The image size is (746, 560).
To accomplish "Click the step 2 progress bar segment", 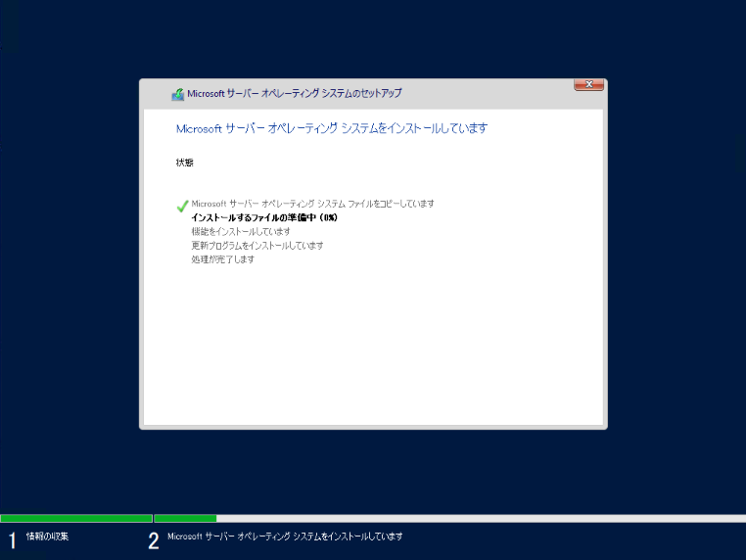I will [450, 519].
